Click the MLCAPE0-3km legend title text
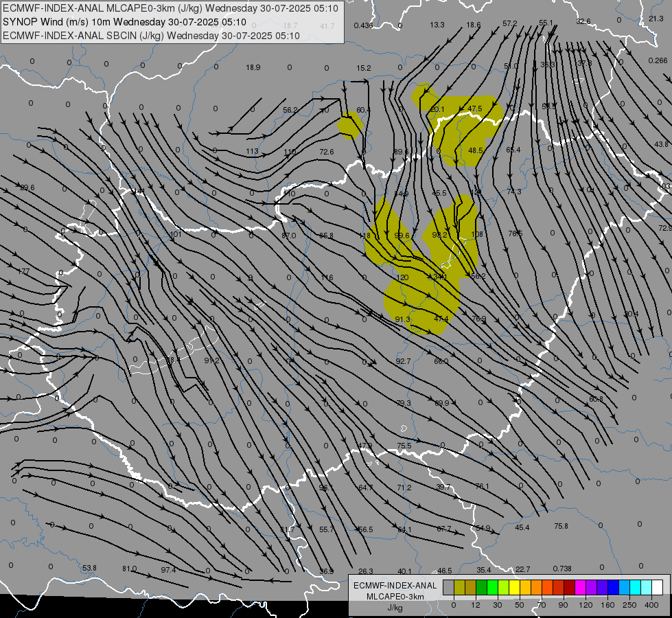Screen dimensions: 672x618 point(395,597)
